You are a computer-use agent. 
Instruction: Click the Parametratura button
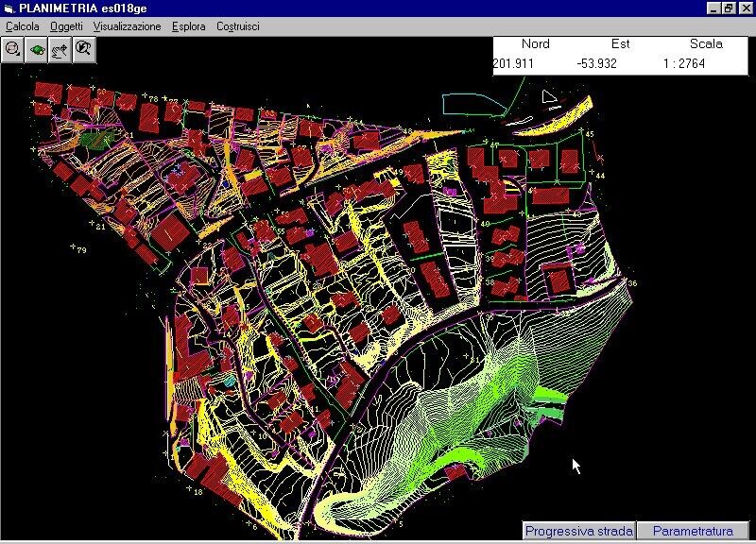click(693, 531)
